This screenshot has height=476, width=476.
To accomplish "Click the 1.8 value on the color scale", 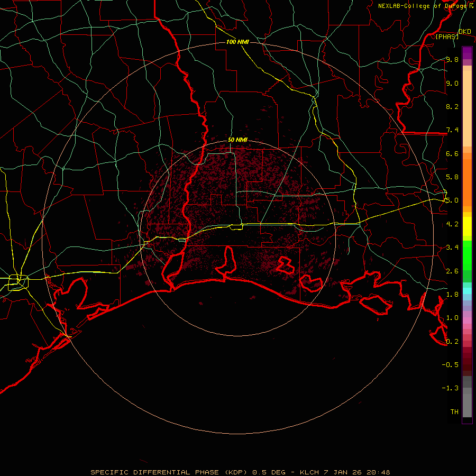I will pyautogui.click(x=452, y=295).
